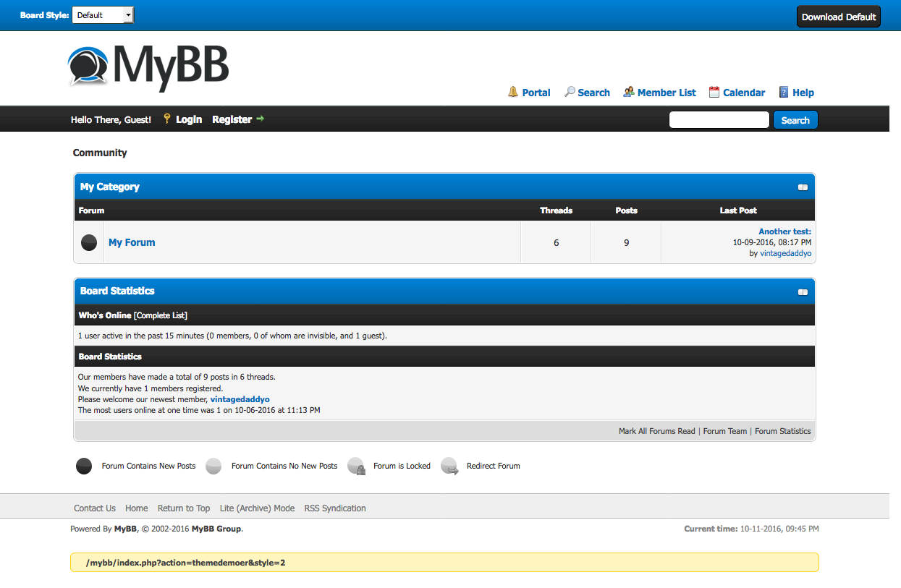901x588 pixels.
Task: Focus the search text field
Action: pyautogui.click(x=719, y=120)
